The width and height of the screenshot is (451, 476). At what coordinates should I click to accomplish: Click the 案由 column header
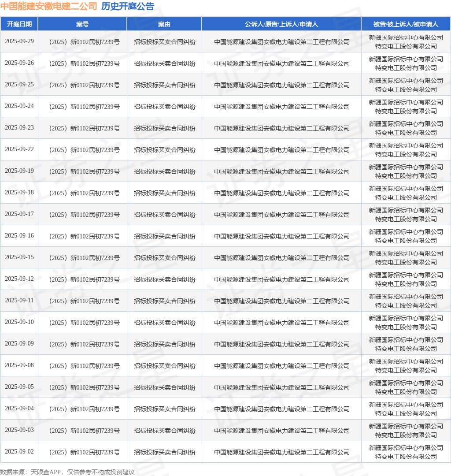[x=164, y=24]
